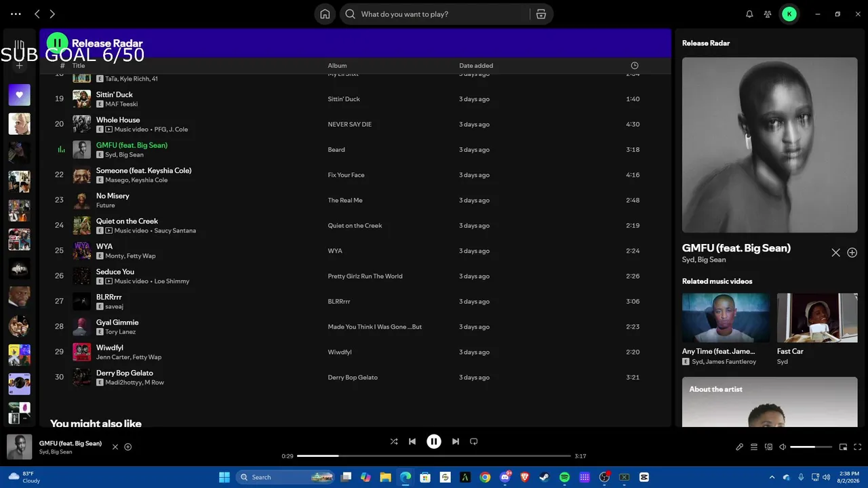
Task: Open the Friend Activity icon
Action: (x=768, y=14)
